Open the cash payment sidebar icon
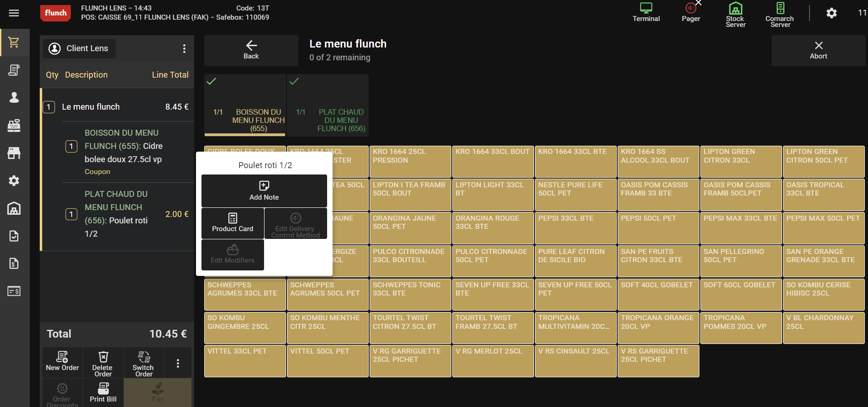This screenshot has width=868, height=407. pos(14,291)
